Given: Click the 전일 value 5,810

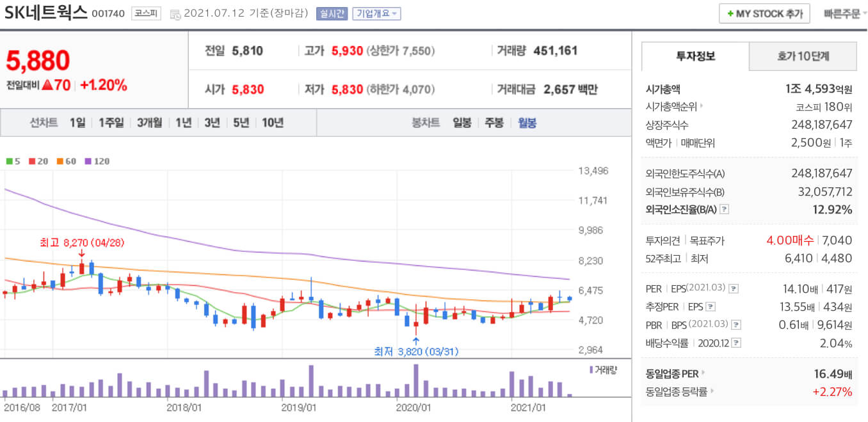Looking at the screenshot, I should coord(248,51).
